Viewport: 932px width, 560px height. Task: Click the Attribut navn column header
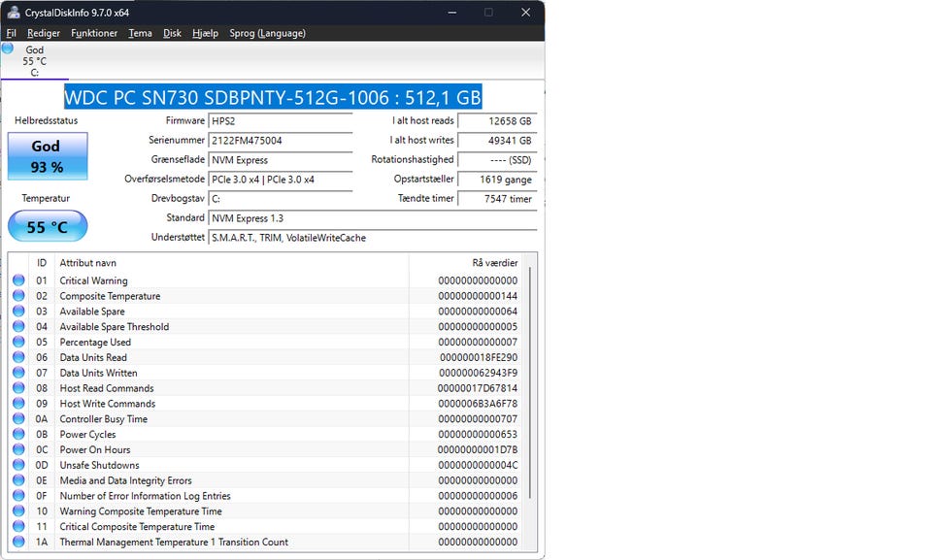(x=232, y=263)
